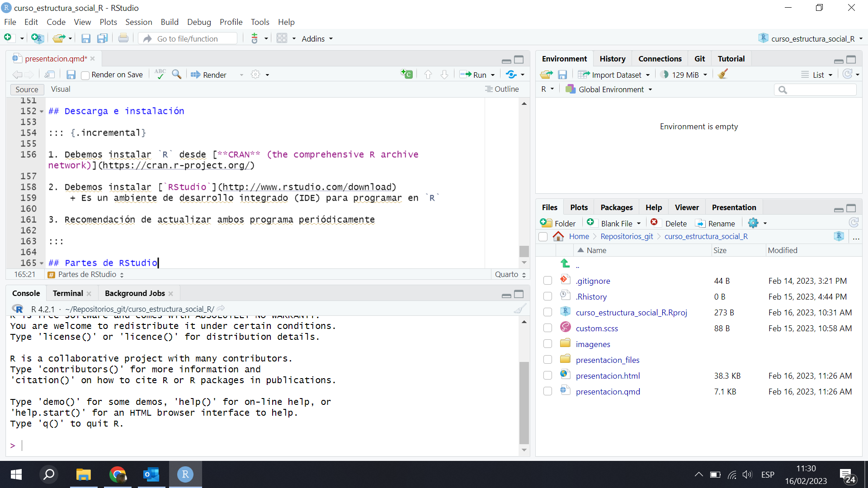Tick the custom.scss file checkbox
Screen dimensions: 868x488
[x=547, y=328]
